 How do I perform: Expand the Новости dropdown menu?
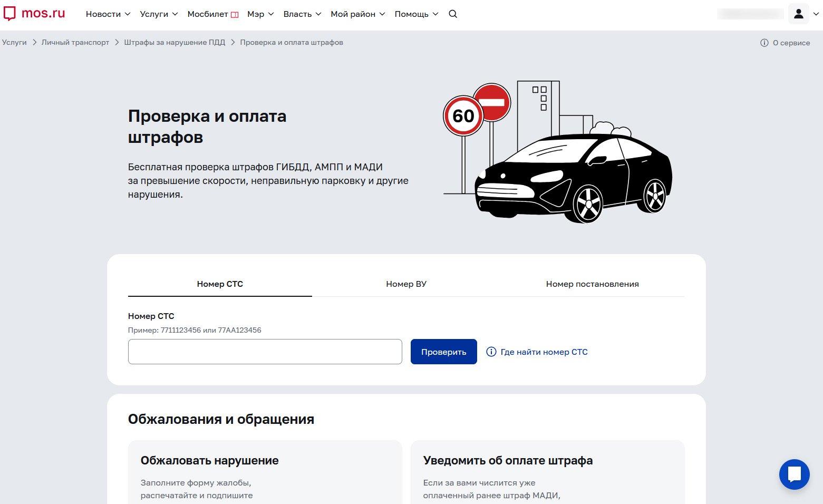[x=108, y=14]
